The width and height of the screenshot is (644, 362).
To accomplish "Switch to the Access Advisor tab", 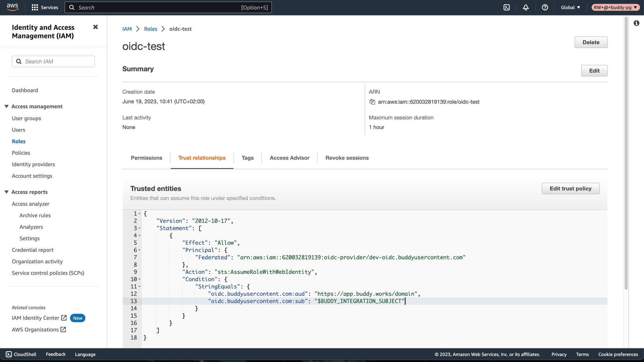I will coord(289,158).
